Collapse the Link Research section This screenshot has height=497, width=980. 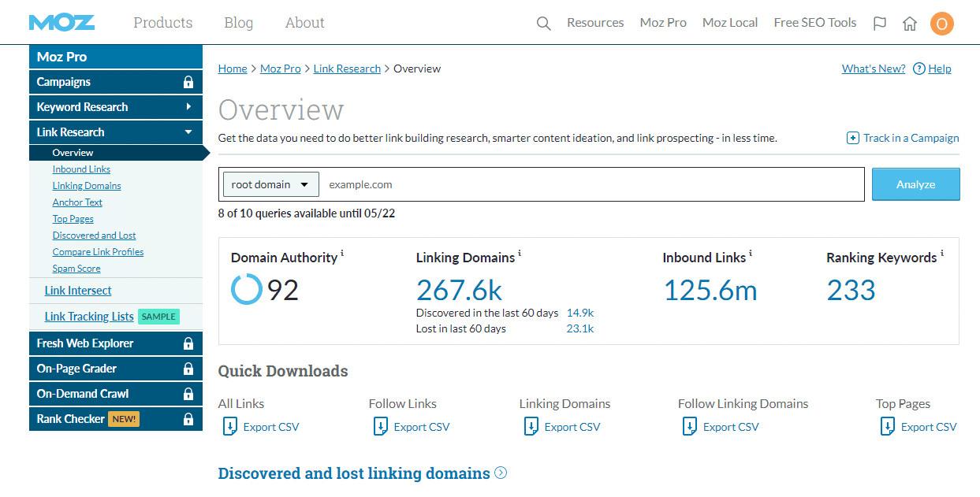(x=188, y=132)
